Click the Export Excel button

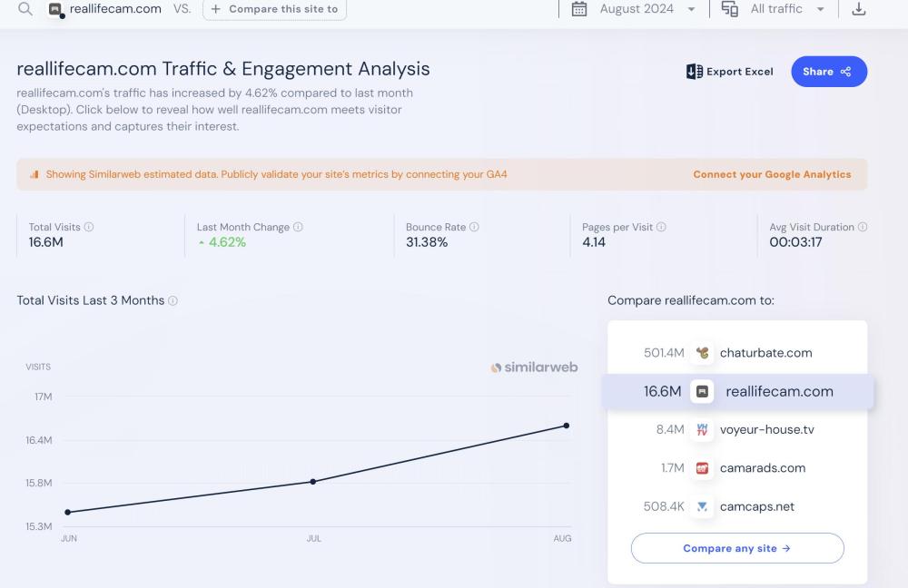pyautogui.click(x=730, y=72)
